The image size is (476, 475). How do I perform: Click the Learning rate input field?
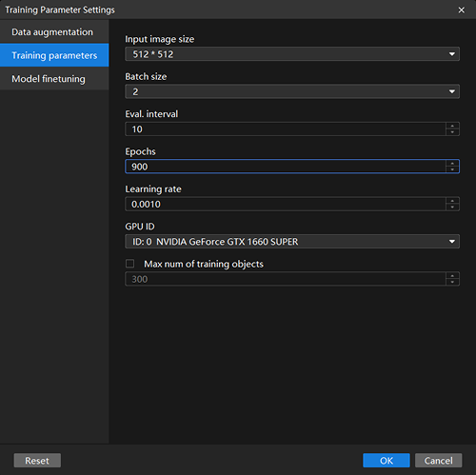point(286,204)
